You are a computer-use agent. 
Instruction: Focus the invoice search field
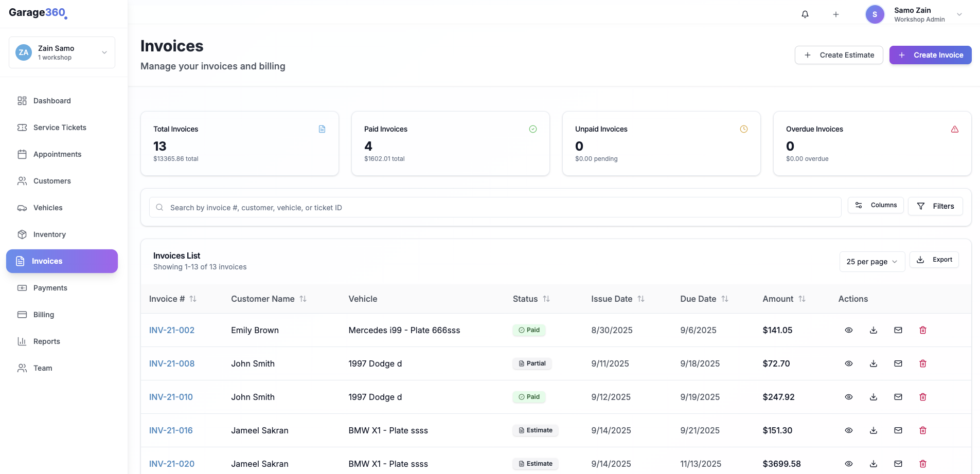point(494,208)
